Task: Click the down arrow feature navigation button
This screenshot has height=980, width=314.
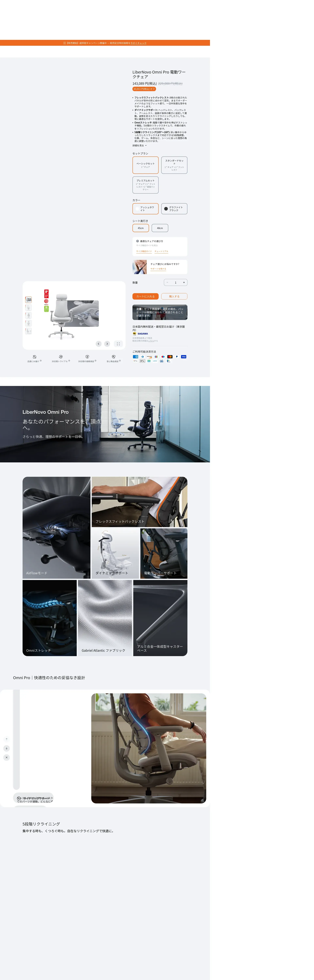Action: tap(7, 748)
